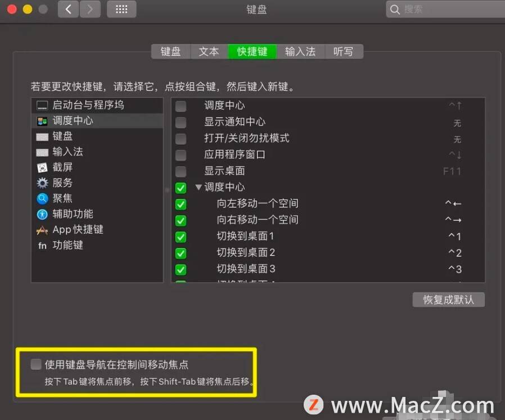The image size is (505, 420).
Task: Select 调度中心 label in the left sidebar
Action: [x=73, y=121]
